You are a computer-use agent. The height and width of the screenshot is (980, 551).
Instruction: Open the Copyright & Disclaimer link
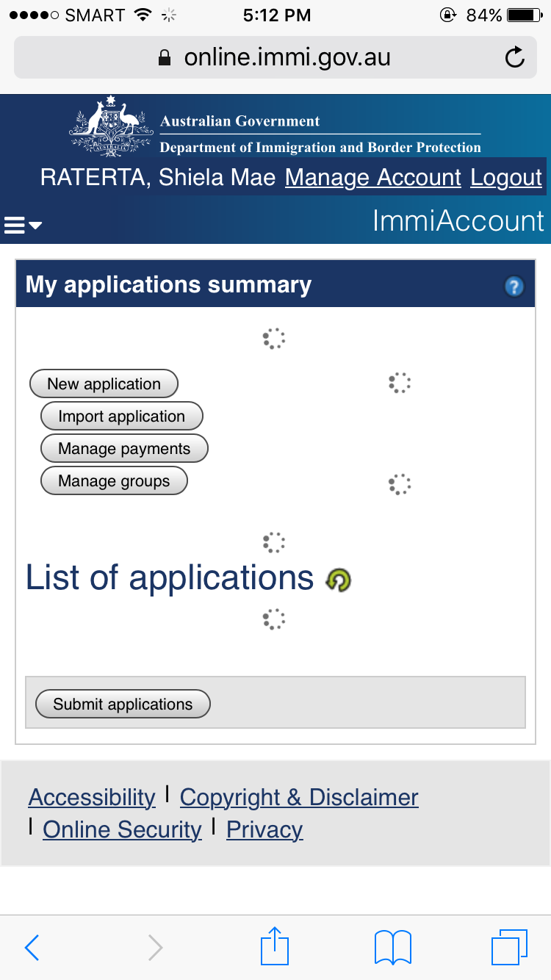click(x=299, y=797)
